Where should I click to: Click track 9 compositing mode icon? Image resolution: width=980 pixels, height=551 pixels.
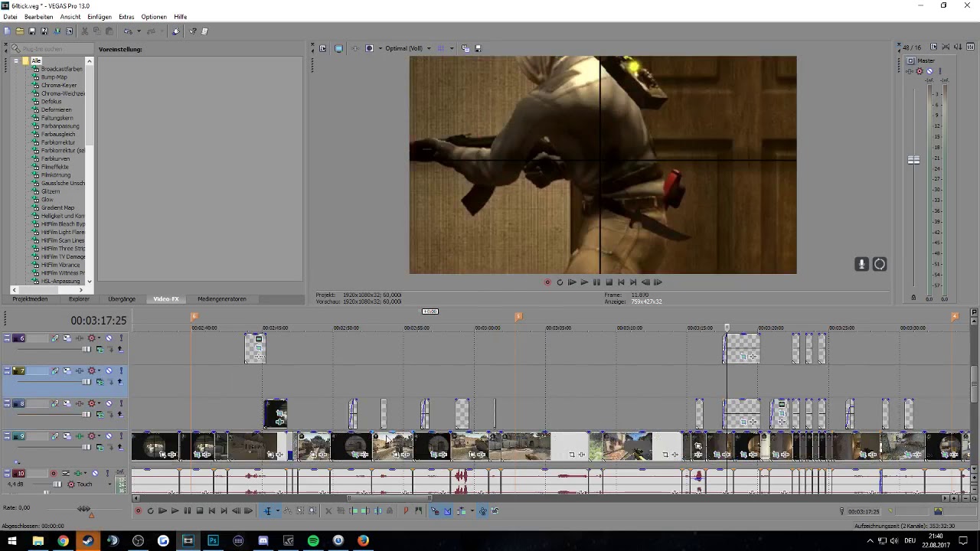tap(100, 447)
